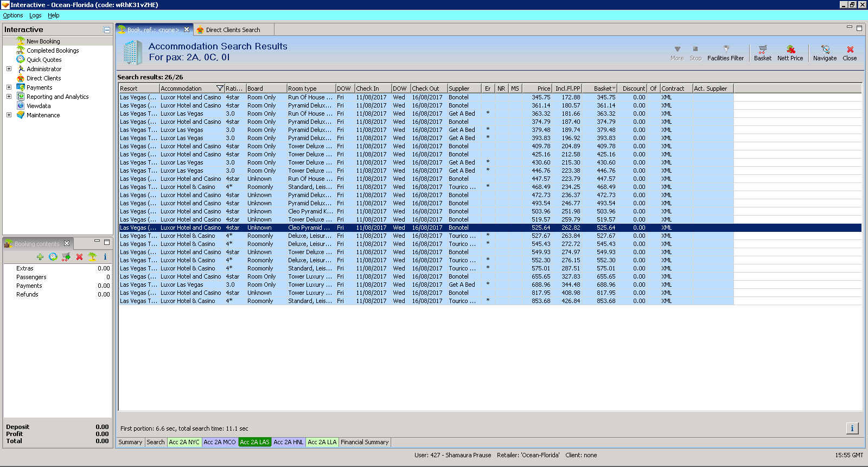Click the Quick Quotes clock icon
The height and width of the screenshot is (467, 868).
click(21, 59)
